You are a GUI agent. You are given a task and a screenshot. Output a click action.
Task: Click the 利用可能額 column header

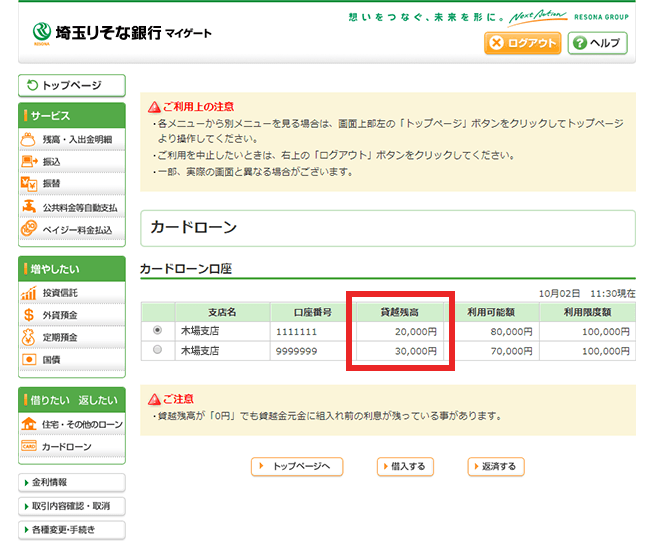(492, 312)
